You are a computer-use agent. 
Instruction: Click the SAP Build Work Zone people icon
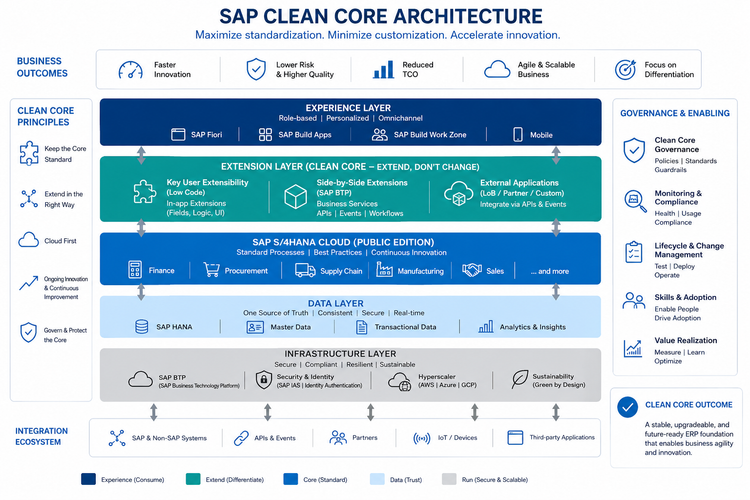[380, 135]
